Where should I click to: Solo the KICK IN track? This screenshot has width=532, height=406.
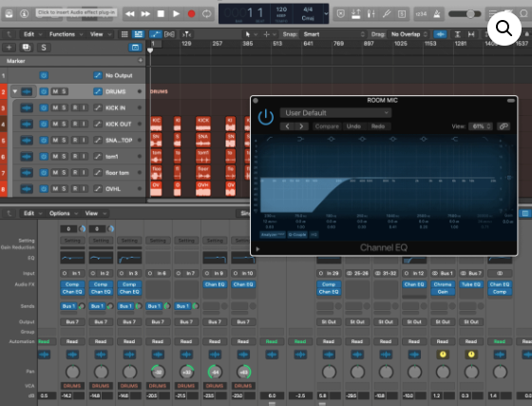coord(64,108)
